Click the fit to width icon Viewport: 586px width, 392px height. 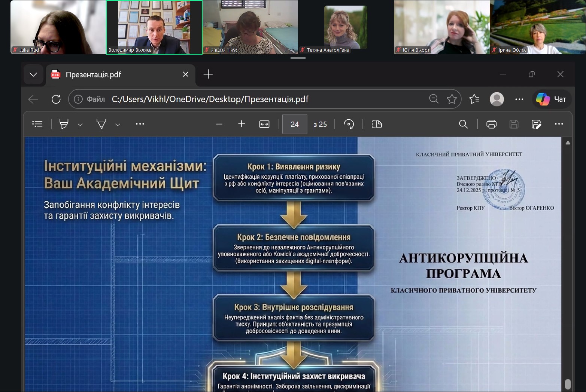(x=264, y=124)
